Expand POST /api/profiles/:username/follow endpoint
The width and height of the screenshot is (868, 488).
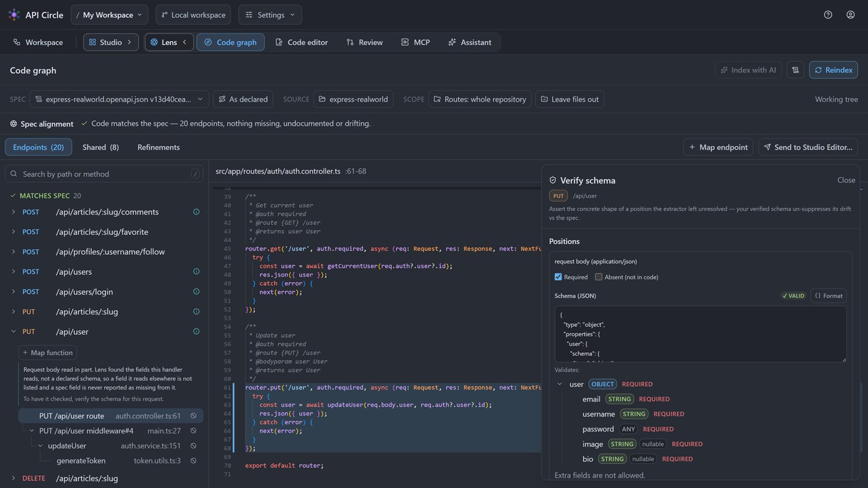pyautogui.click(x=14, y=252)
